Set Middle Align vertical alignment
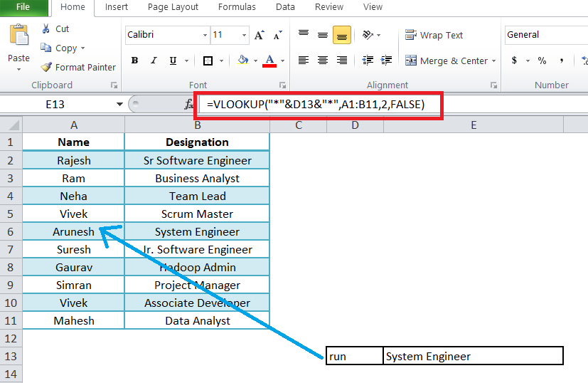The height and width of the screenshot is (383, 588). tap(323, 36)
